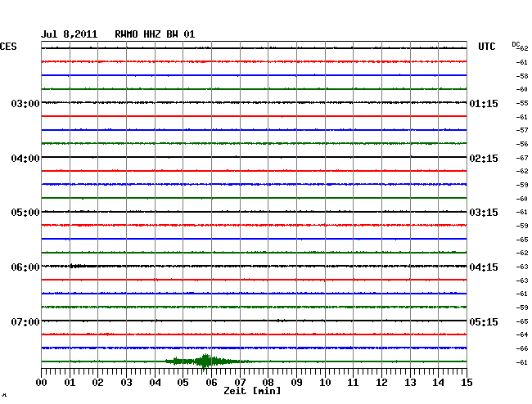Click the '00' minute axis label
Image resolution: width=532 pixels, height=404 pixels.
point(42,383)
